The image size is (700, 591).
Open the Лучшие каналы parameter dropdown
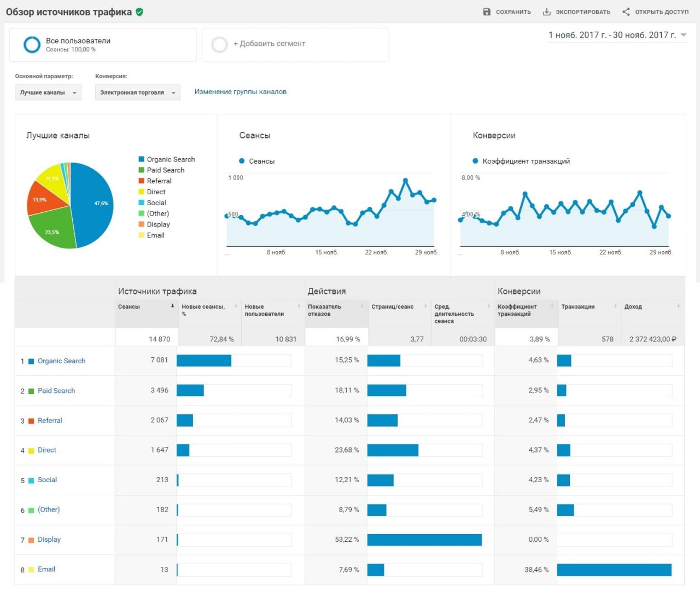coord(48,92)
